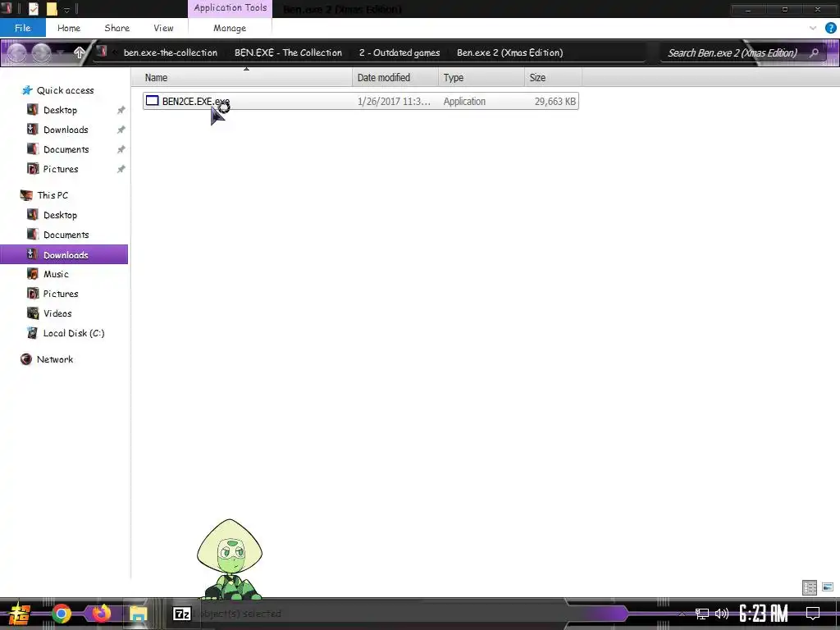
Task: Open Documents under This PC
Action: coord(66,235)
